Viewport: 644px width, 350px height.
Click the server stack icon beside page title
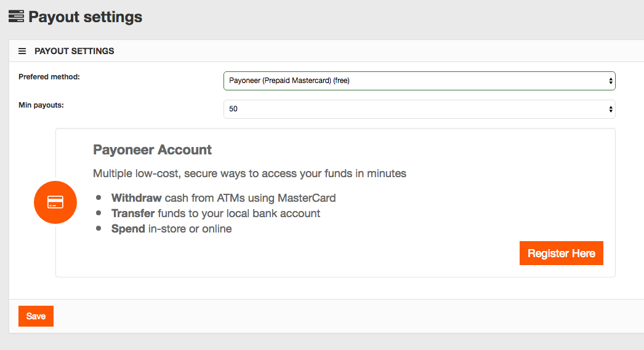point(16,17)
